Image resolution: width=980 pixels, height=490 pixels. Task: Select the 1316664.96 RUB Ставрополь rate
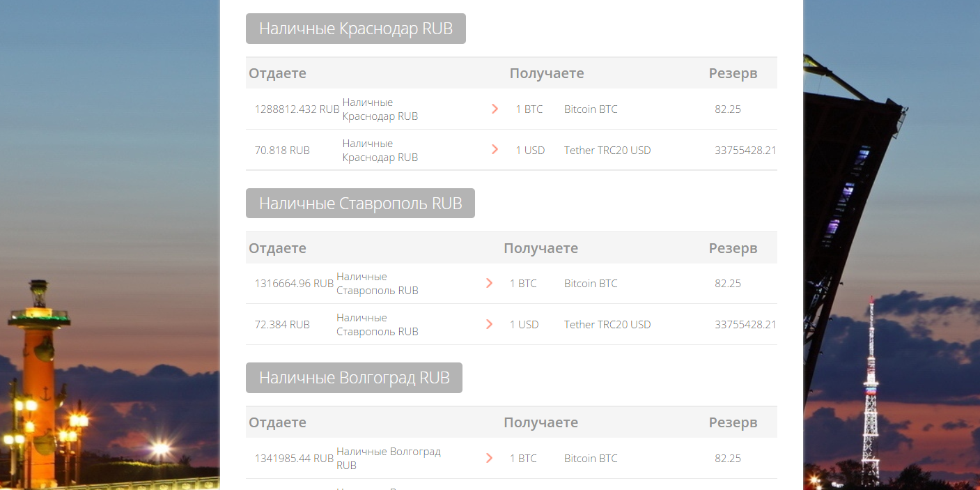294,284
